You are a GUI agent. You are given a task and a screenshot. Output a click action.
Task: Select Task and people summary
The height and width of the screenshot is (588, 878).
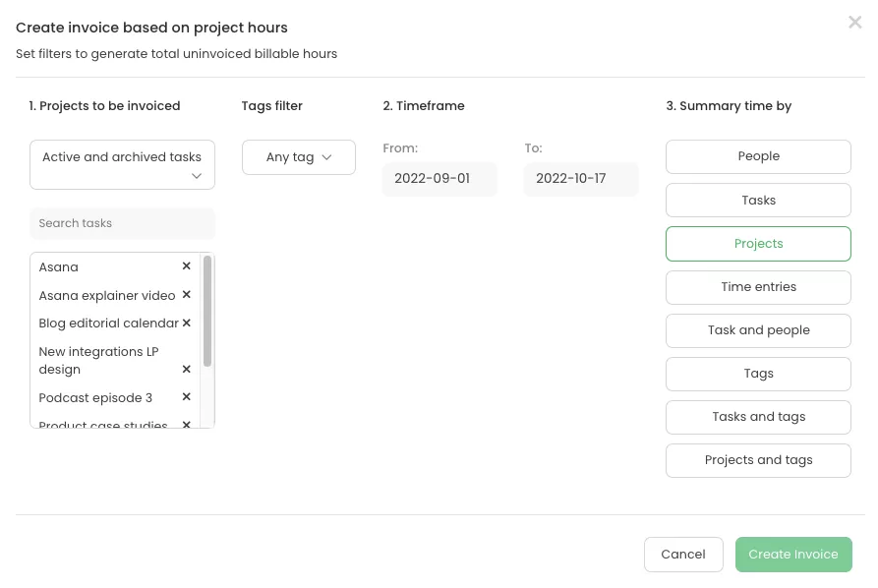(x=758, y=330)
